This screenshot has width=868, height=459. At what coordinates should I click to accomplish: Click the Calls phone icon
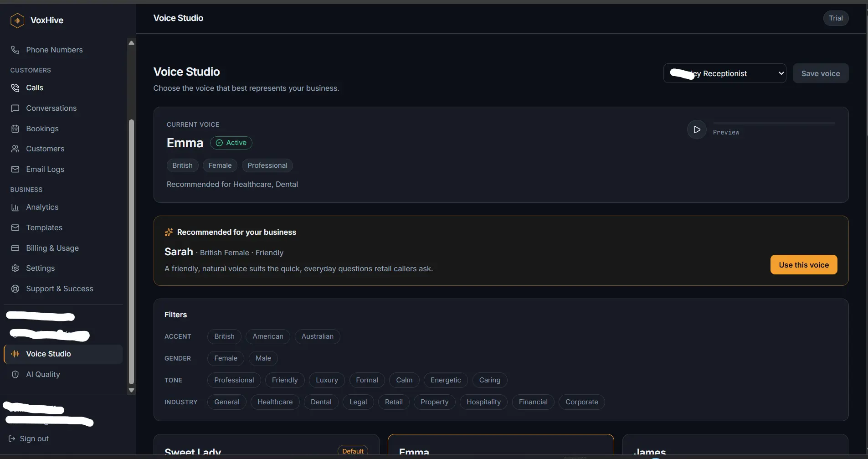pos(15,88)
